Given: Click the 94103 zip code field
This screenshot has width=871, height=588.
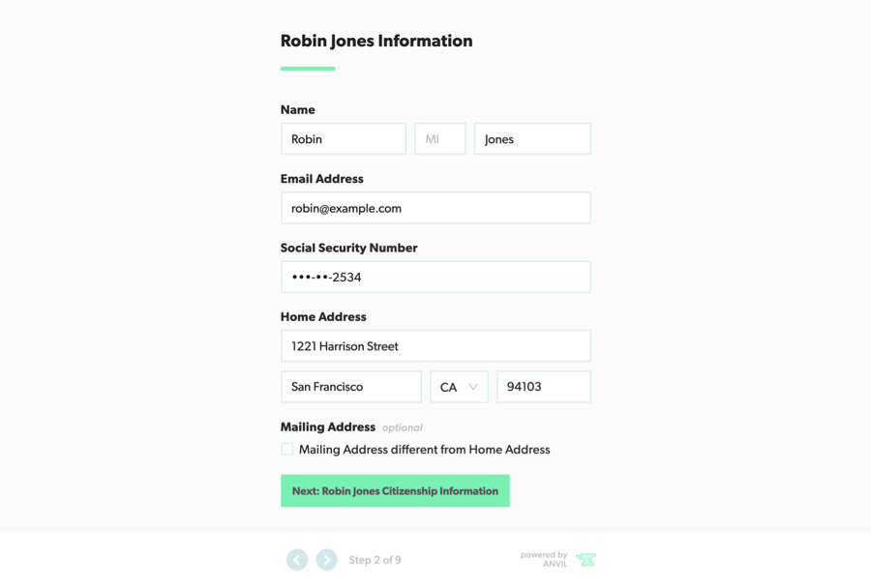Looking at the screenshot, I should click(x=543, y=387).
